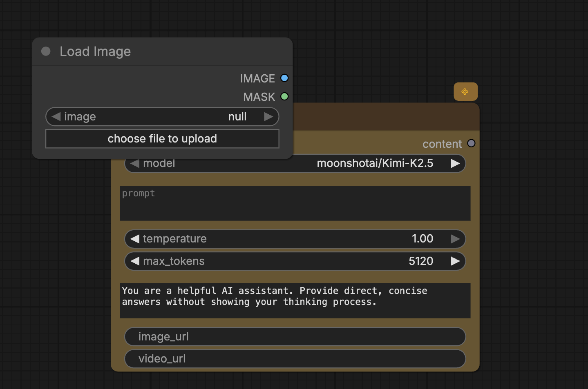Switch to next model using right arrow
The width and height of the screenshot is (588, 389).
click(x=455, y=163)
